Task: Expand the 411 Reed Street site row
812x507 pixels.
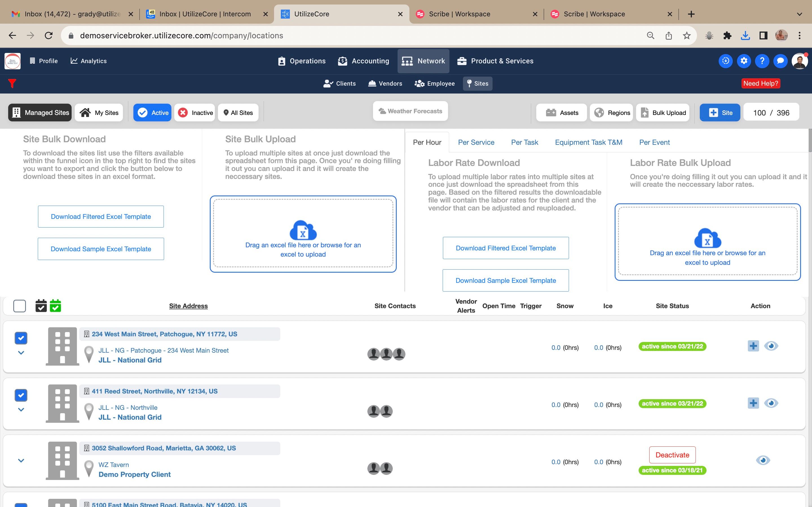Action: click(21, 410)
